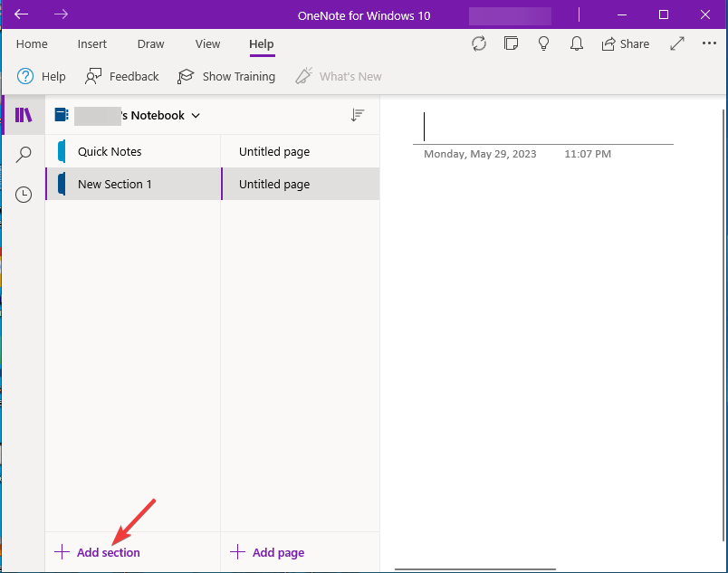The width and height of the screenshot is (728, 573).
Task: Maximize the OneNote window
Action: pyautogui.click(x=664, y=14)
